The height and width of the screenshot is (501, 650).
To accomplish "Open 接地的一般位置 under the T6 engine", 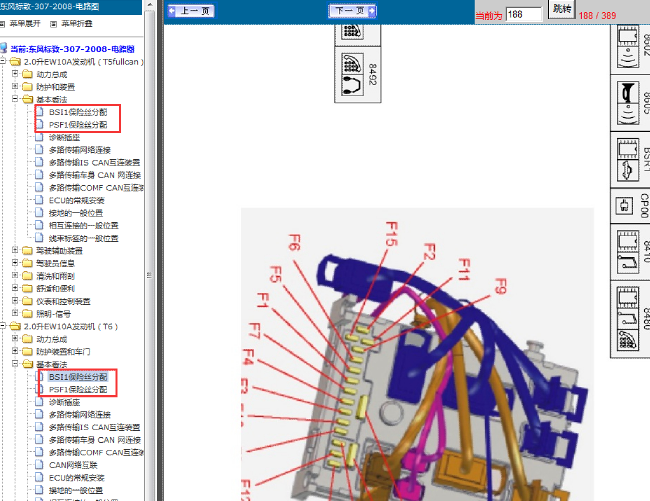I will (x=76, y=490).
